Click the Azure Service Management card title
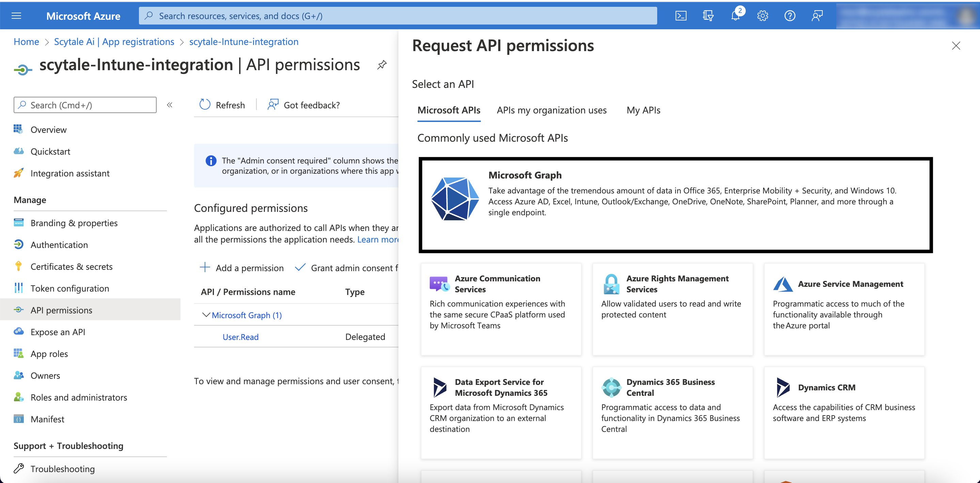 click(850, 284)
